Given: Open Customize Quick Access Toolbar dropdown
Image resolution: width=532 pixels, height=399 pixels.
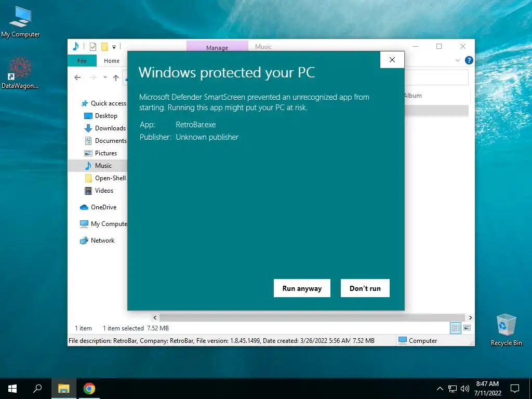Looking at the screenshot, I should (x=114, y=47).
